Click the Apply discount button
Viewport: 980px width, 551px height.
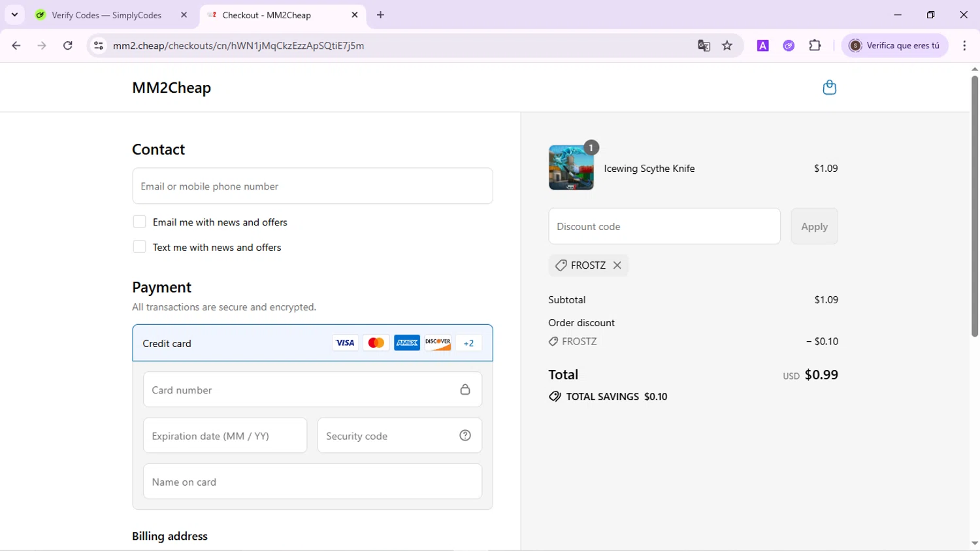click(x=814, y=226)
